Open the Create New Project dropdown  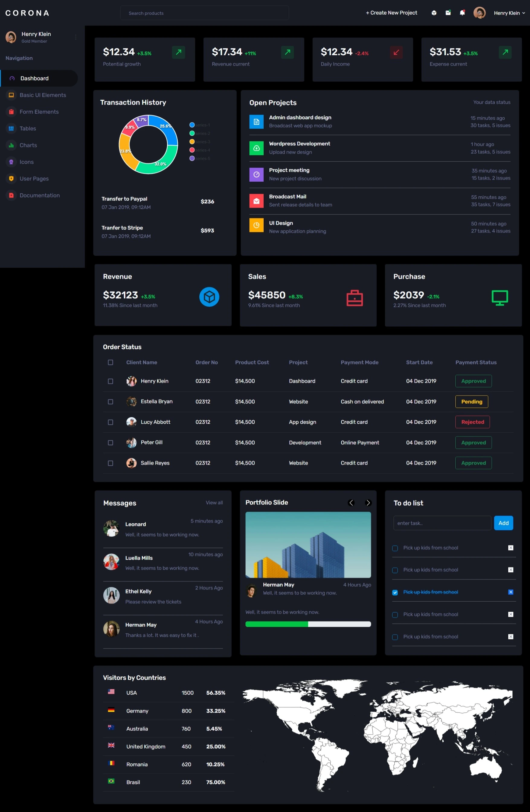tap(391, 13)
